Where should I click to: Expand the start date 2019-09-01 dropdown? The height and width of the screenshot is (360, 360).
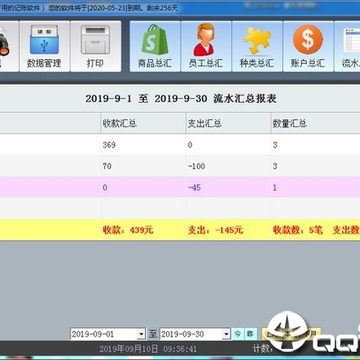click(142, 334)
